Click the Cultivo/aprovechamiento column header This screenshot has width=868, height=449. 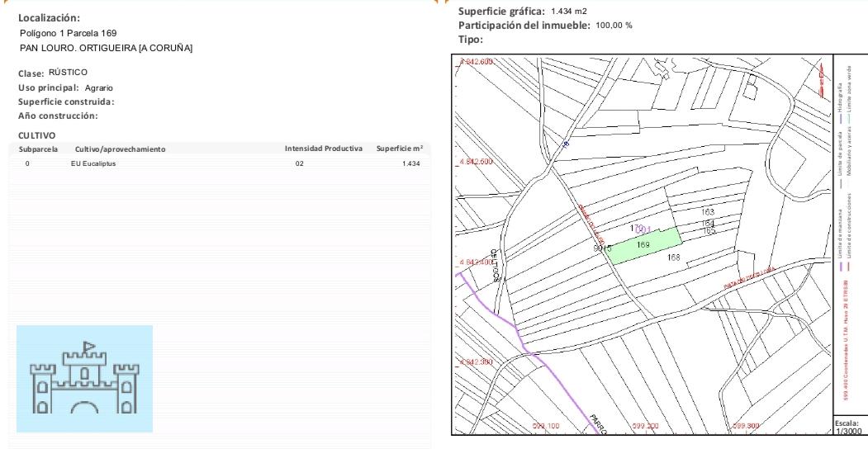(x=120, y=149)
